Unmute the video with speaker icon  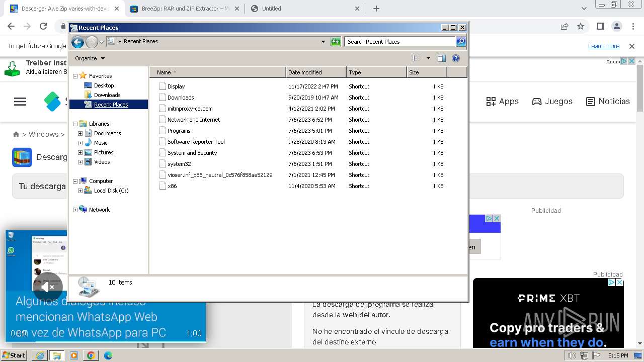(x=48, y=287)
